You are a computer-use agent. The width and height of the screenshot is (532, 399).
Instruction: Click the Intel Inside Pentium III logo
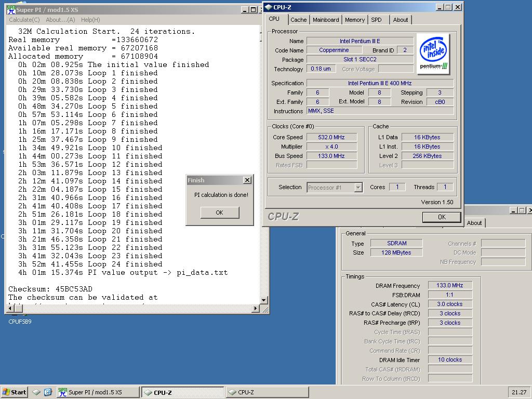[433, 54]
